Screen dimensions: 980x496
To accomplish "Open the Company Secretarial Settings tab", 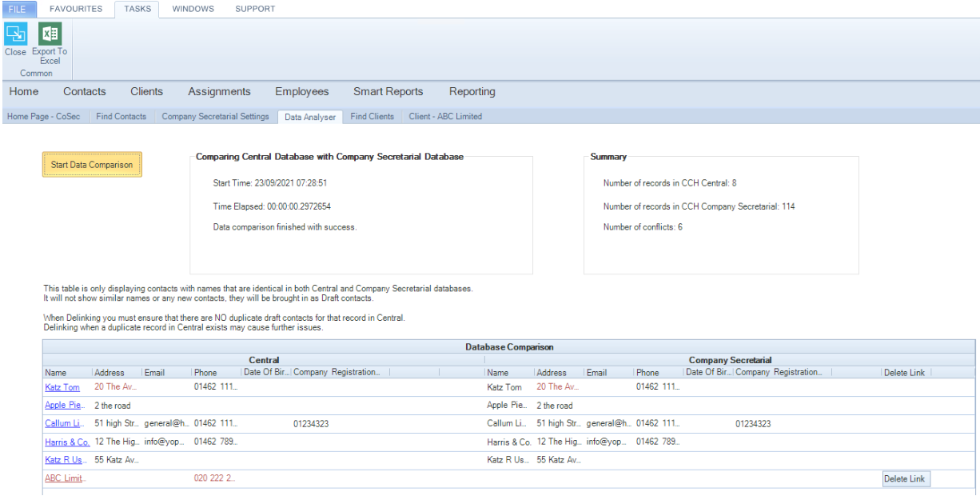I will [x=216, y=116].
